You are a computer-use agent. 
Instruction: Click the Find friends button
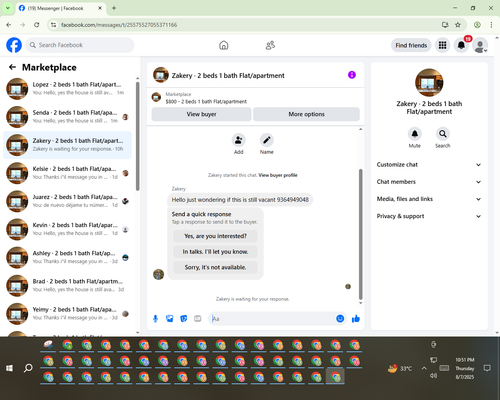(x=411, y=45)
